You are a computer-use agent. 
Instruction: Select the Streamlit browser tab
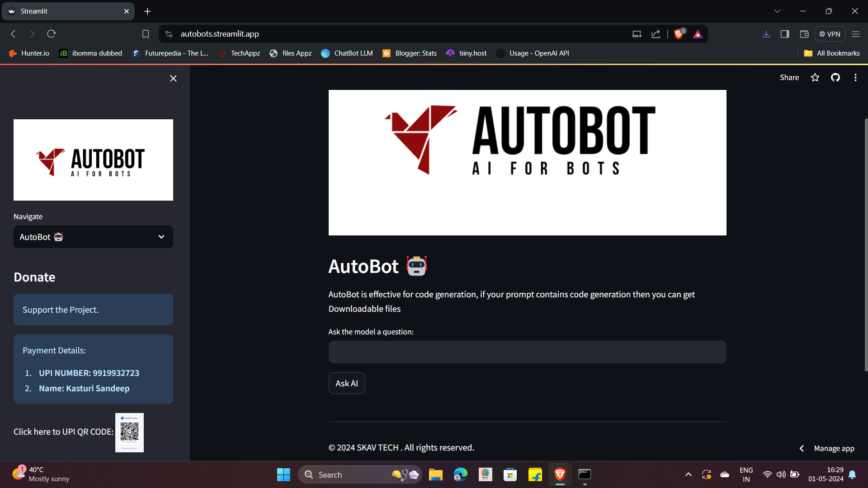click(x=68, y=11)
